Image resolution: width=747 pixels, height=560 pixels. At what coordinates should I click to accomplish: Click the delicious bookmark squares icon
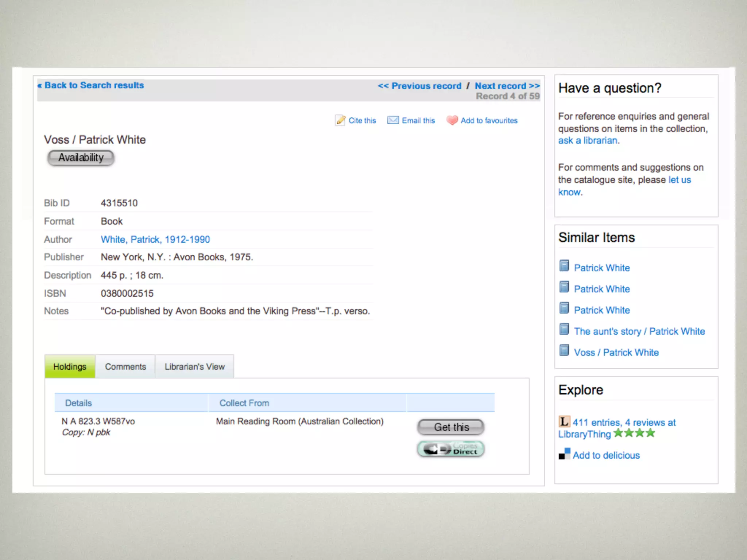coord(564,454)
